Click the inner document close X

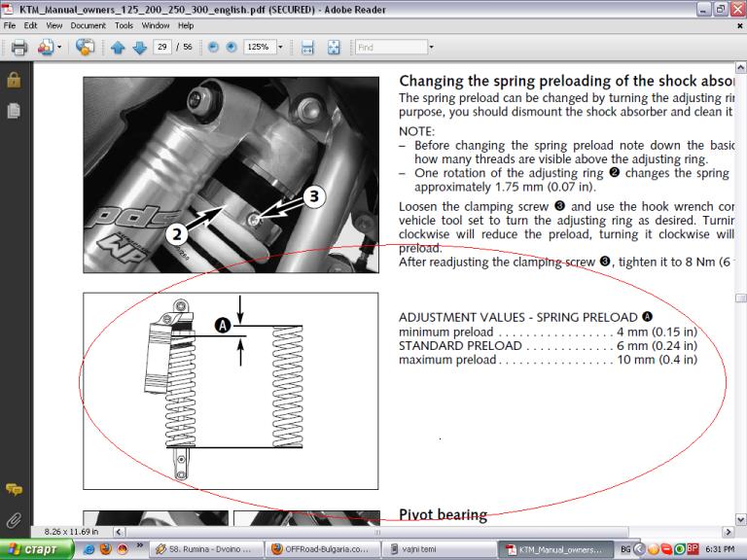click(740, 25)
